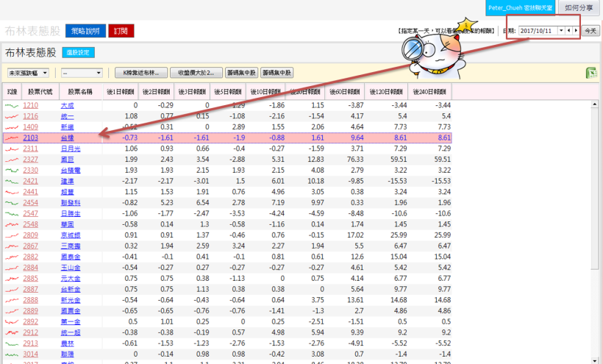Open K-line sparkline for stock 2327
Screen dimensions: 603x364
click(x=12, y=160)
